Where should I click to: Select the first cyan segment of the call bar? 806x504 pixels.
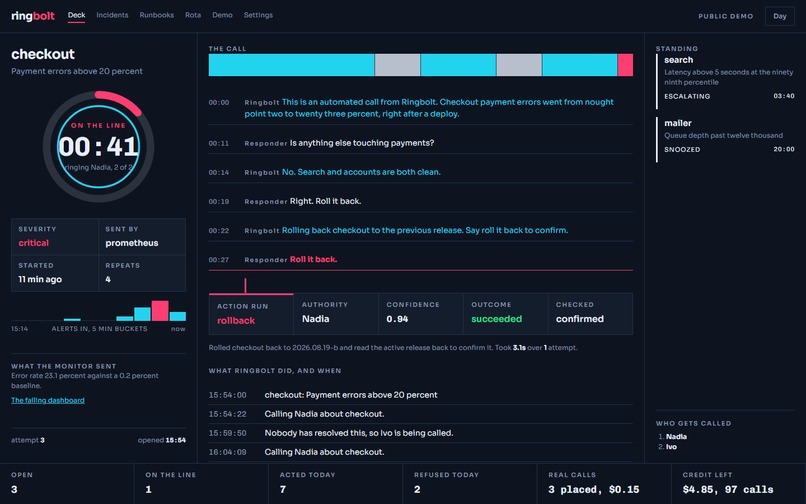click(x=291, y=65)
